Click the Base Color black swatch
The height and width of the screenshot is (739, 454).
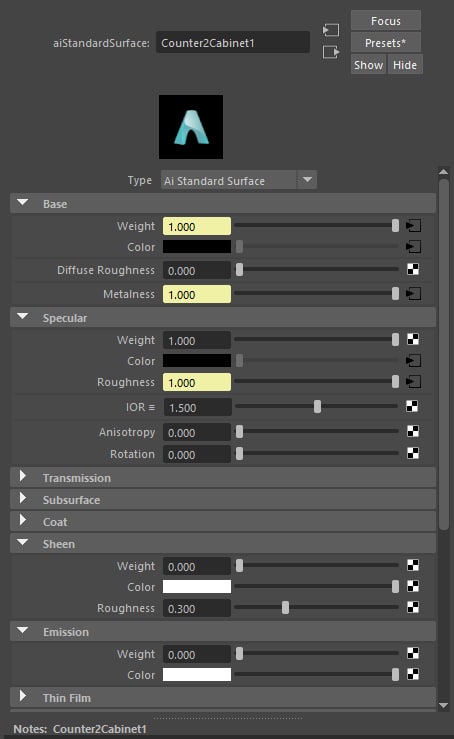[197, 246]
